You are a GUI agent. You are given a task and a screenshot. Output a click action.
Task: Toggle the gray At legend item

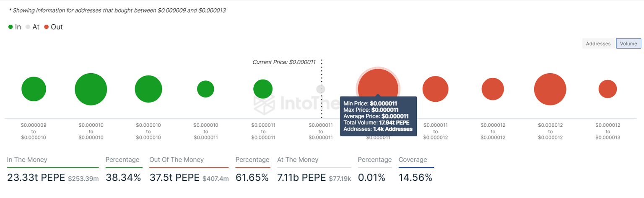click(33, 27)
